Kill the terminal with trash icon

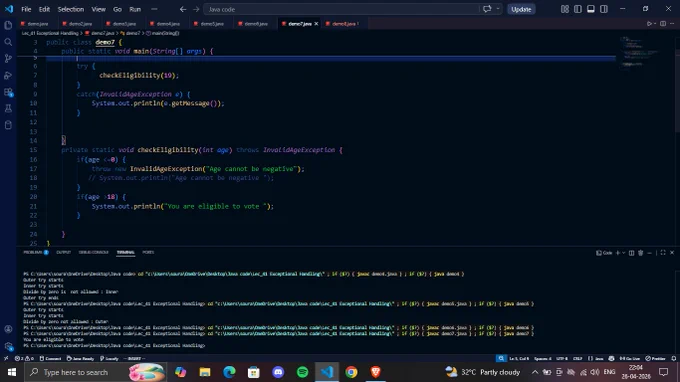click(x=641, y=253)
